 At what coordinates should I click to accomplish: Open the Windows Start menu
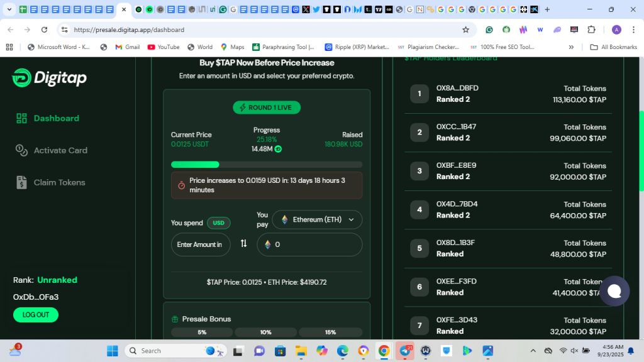(112, 351)
